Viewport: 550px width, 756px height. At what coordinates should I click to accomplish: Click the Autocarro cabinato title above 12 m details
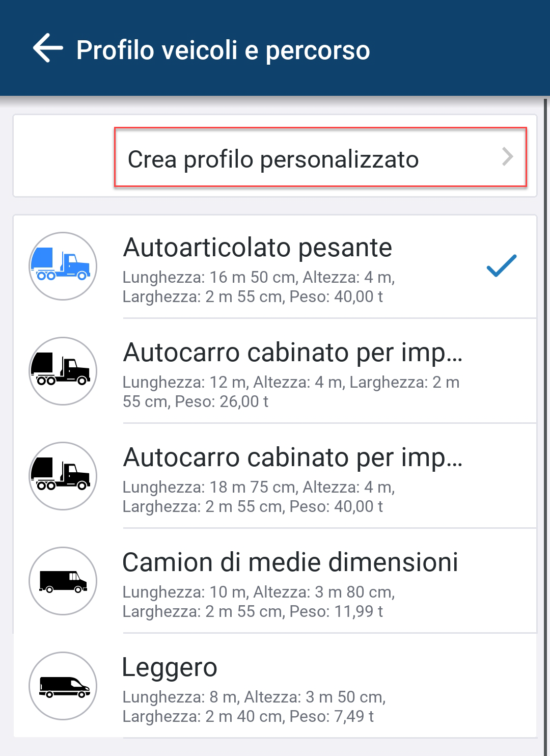click(x=293, y=353)
